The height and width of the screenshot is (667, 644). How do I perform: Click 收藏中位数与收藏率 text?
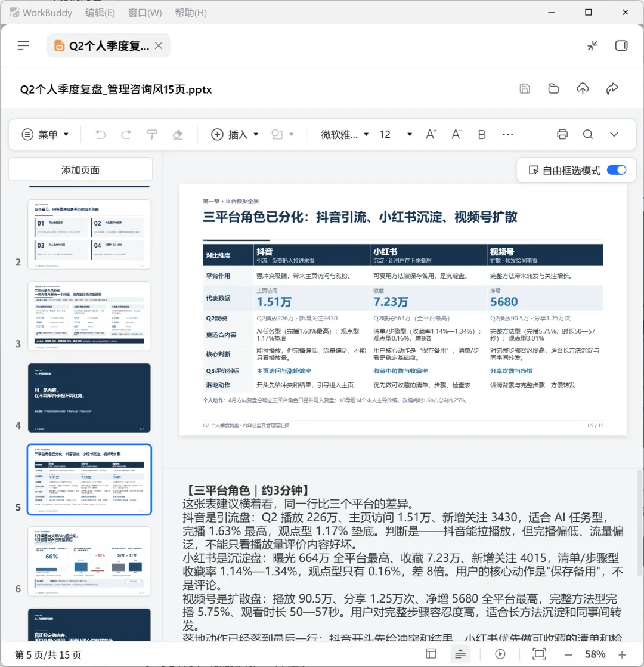(401, 371)
